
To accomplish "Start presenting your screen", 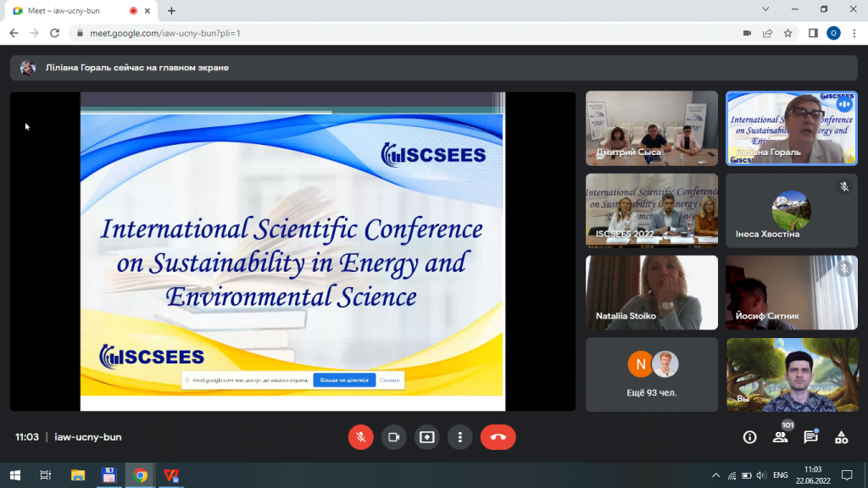I will (427, 437).
